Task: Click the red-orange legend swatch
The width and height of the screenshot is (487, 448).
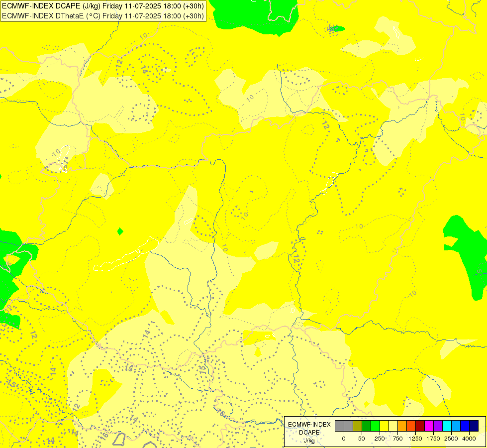Action: click(x=411, y=426)
